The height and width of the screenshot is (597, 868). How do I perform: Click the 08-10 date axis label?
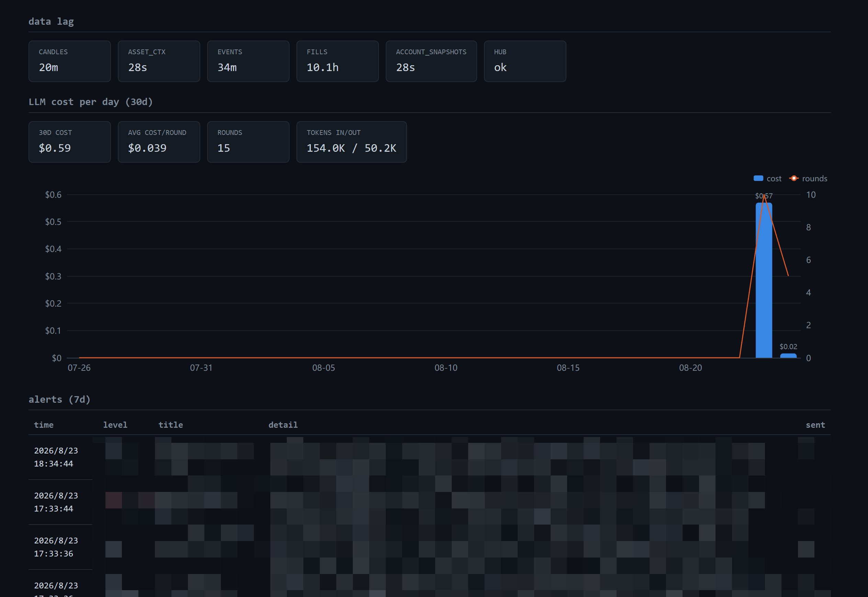[446, 368]
